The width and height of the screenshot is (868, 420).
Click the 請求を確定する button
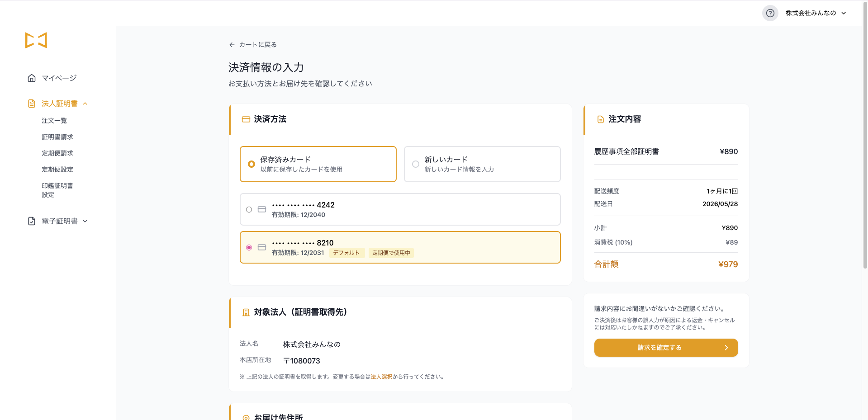(666, 348)
